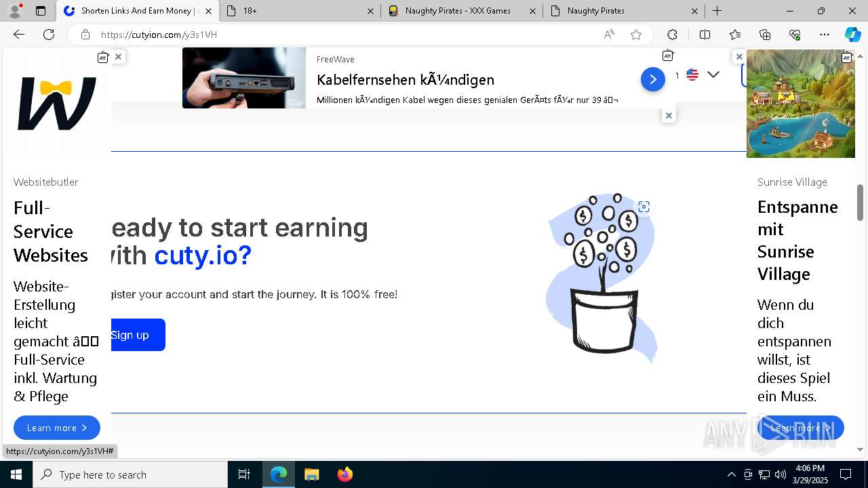Click the Full-Service Websites ad title

(x=51, y=231)
